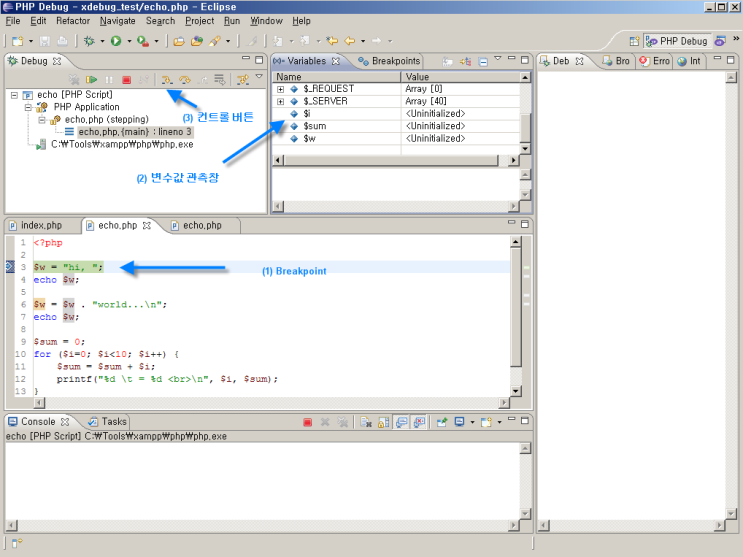This screenshot has height=557, width=743.
Task: Click the Debug bug icon in main toolbar
Action: pyautogui.click(x=89, y=41)
